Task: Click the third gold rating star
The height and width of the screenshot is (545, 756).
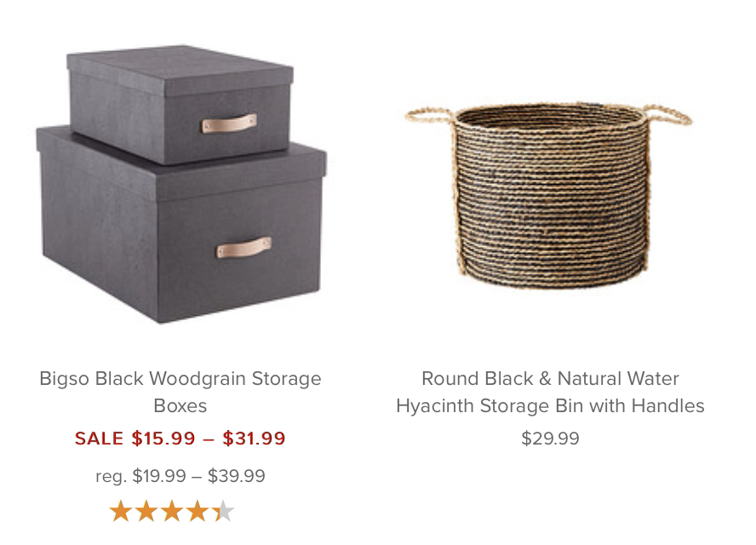Action: coord(172,511)
